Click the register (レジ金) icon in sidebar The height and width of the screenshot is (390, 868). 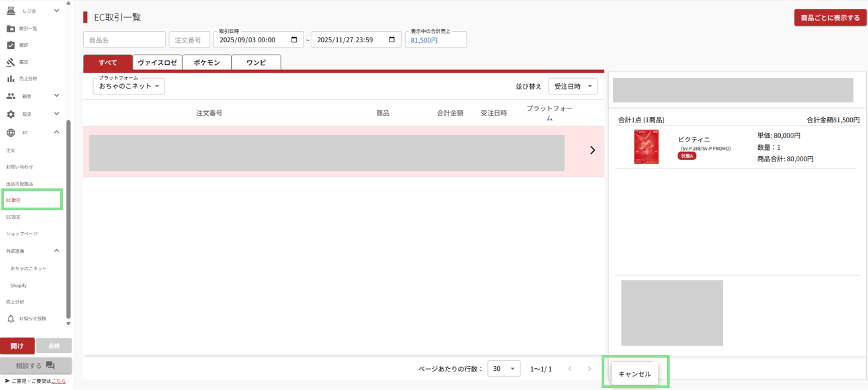coord(11,11)
